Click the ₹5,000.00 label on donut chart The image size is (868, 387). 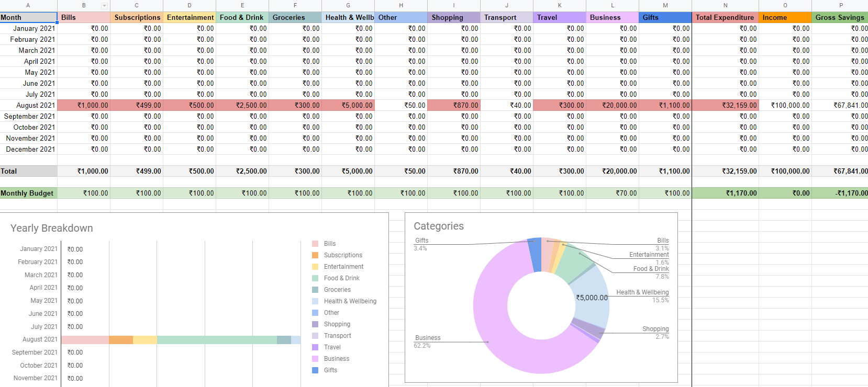coord(592,298)
